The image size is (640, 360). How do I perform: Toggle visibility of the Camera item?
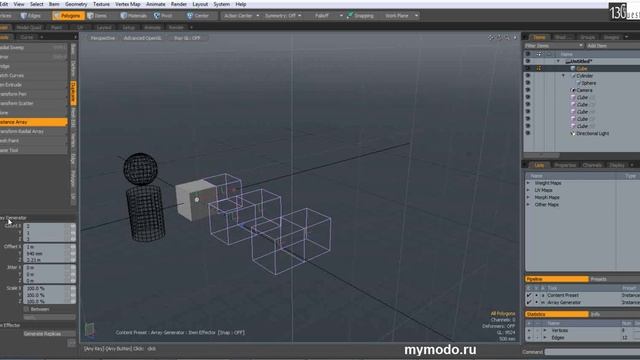[x=528, y=90]
